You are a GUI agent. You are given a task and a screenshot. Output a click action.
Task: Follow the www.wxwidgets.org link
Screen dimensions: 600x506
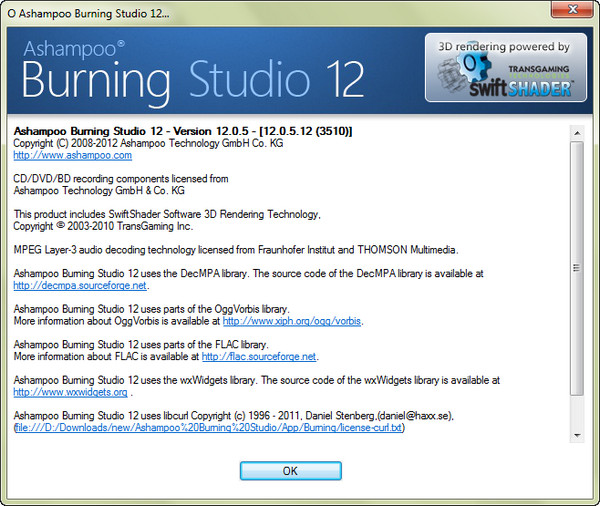click(x=70, y=392)
